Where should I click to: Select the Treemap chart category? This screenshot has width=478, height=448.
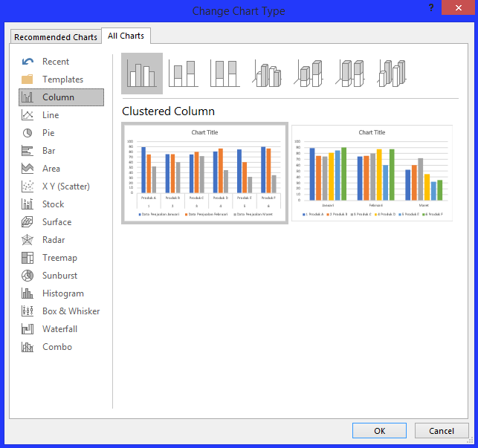pos(61,258)
